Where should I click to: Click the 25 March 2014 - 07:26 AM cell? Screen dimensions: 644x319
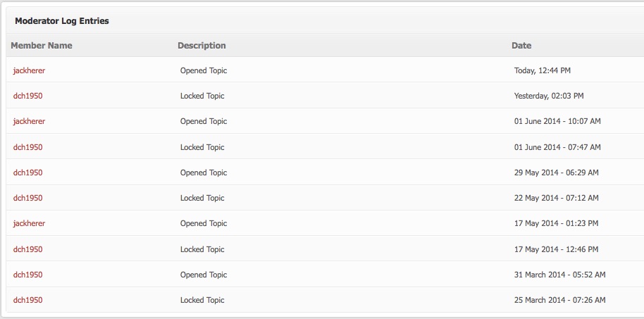560,300
